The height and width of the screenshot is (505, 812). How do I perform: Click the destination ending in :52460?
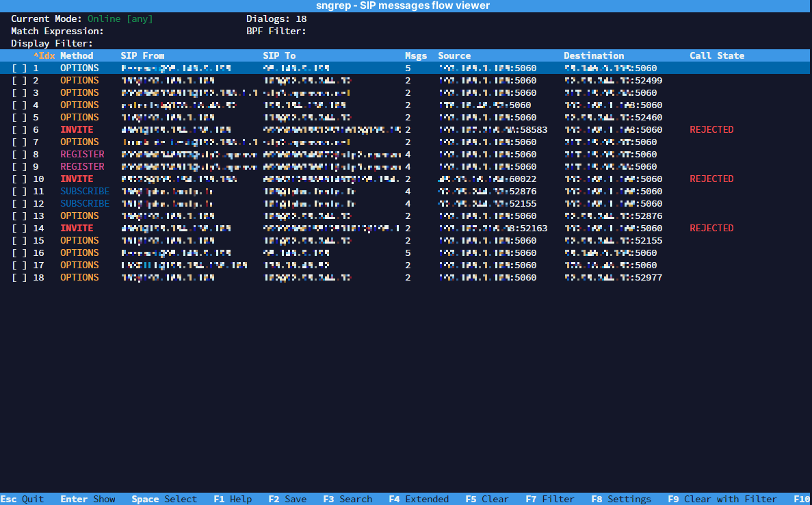(x=613, y=118)
